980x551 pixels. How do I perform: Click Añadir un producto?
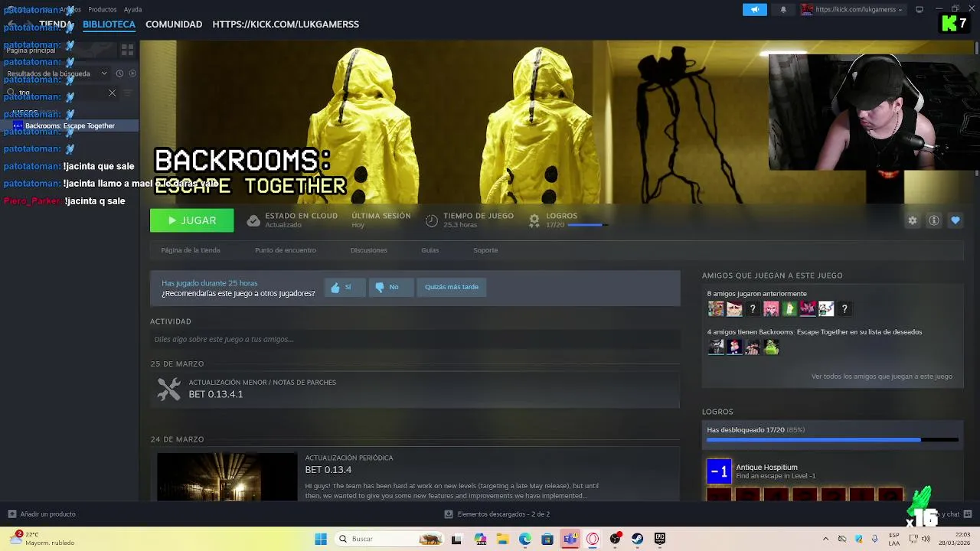[x=42, y=514]
